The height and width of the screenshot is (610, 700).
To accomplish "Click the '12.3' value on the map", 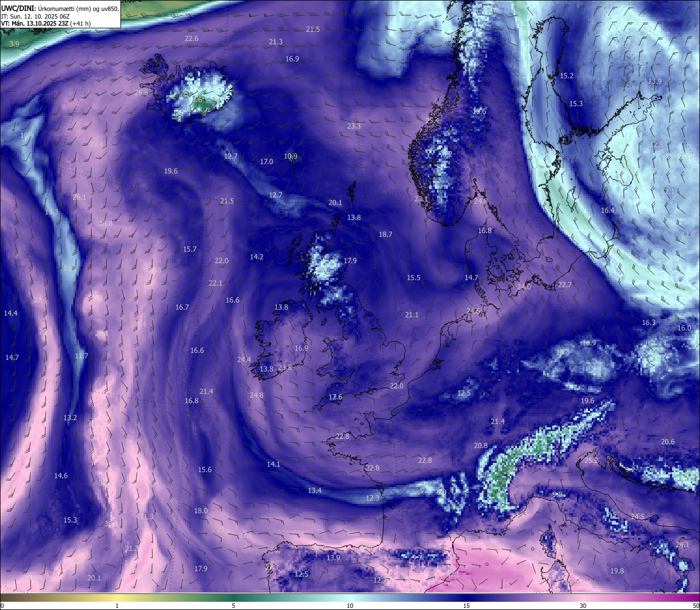I will 372,498.
